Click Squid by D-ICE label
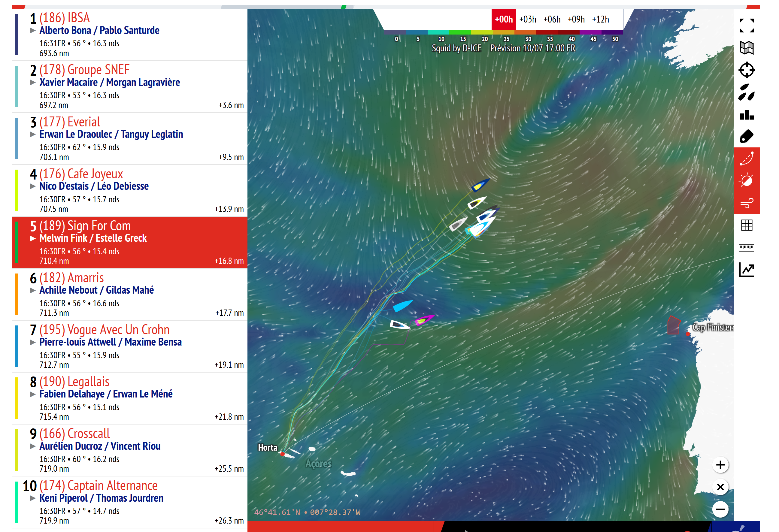Screen dimensions: 779x532 (456, 48)
